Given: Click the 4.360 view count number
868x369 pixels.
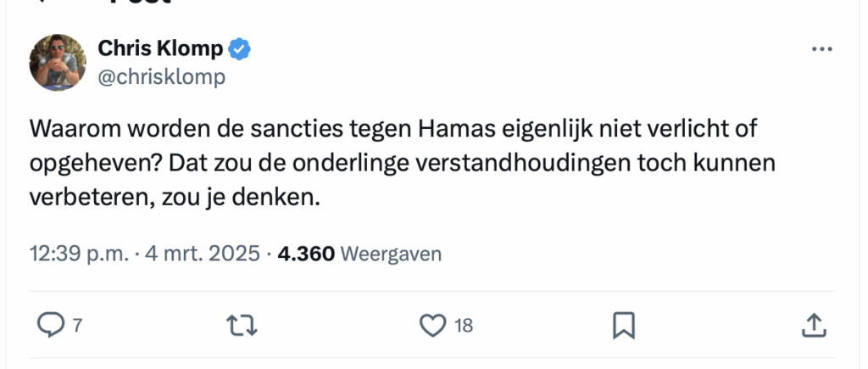Looking at the screenshot, I should click(x=307, y=253).
